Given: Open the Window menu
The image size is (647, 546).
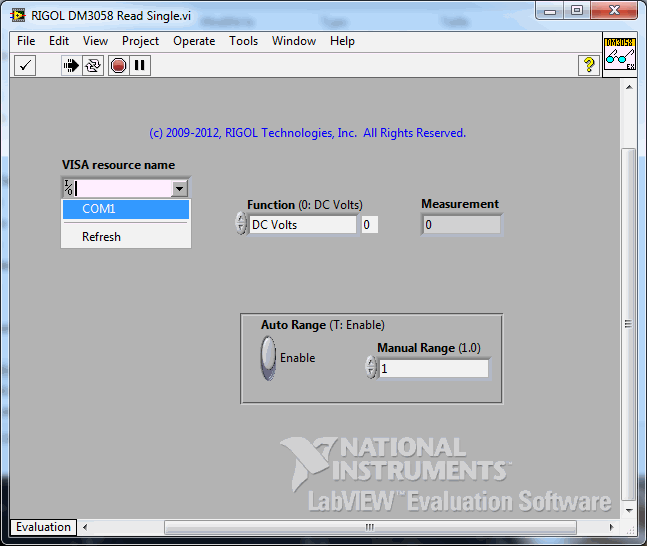Looking at the screenshot, I should (294, 41).
